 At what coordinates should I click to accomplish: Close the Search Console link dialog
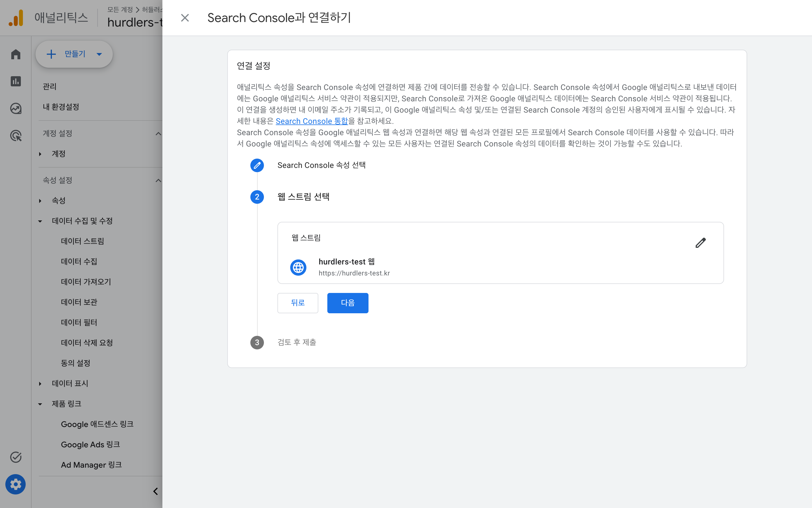pyautogui.click(x=185, y=18)
